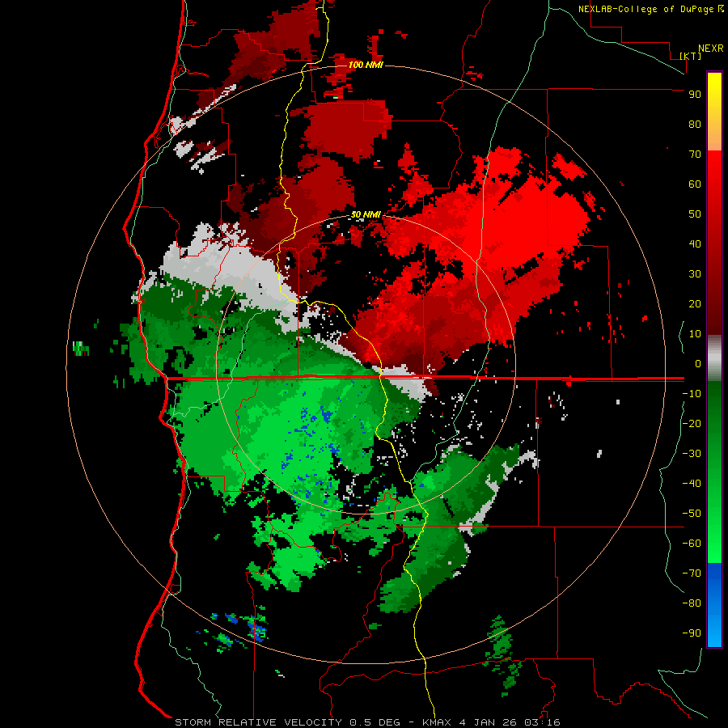The height and width of the screenshot is (728, 728).
Task: Click the 100 NMI range ring label
Action: pos(366,65)
